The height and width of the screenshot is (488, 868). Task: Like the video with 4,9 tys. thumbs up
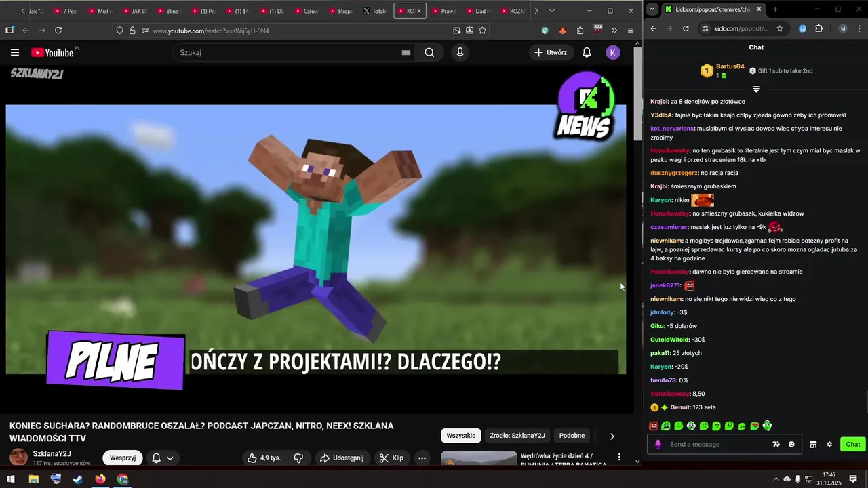pos(264,457)
